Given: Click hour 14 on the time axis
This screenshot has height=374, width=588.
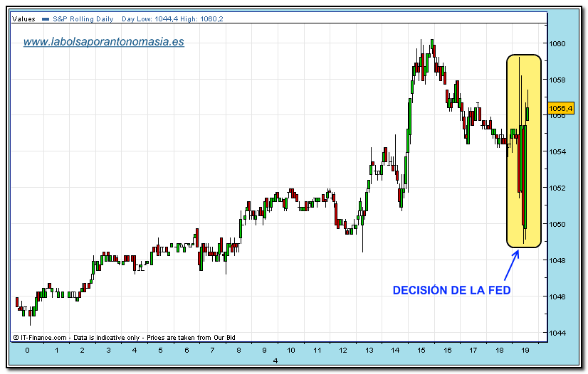Looking at the screenshot, I should [395, 351].
